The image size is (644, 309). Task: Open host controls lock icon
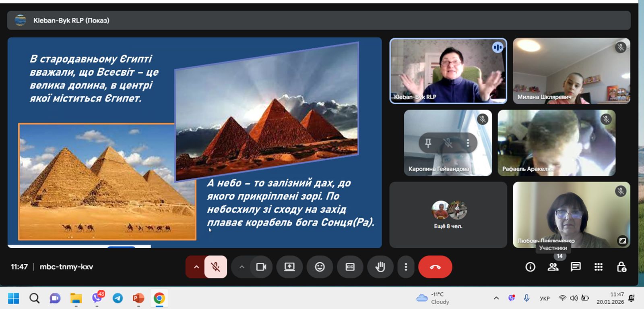click(x=621, y=267)
